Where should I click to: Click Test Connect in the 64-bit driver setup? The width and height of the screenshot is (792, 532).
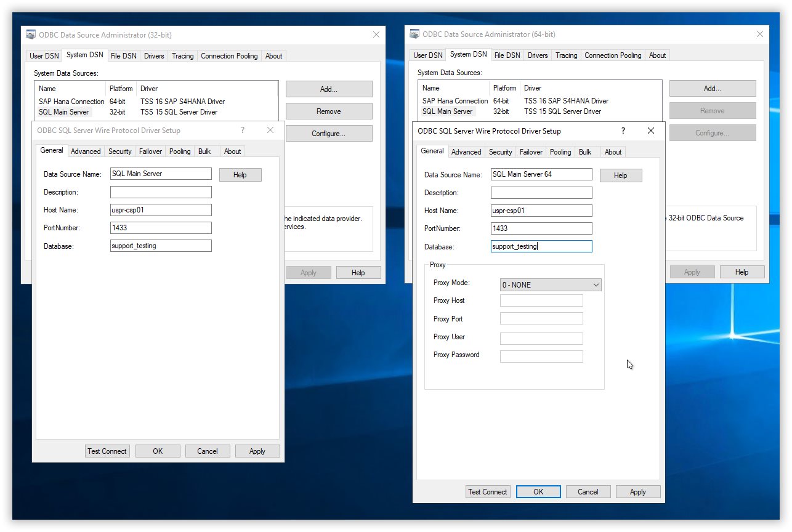pyautogui.click(x=488, y=491)
